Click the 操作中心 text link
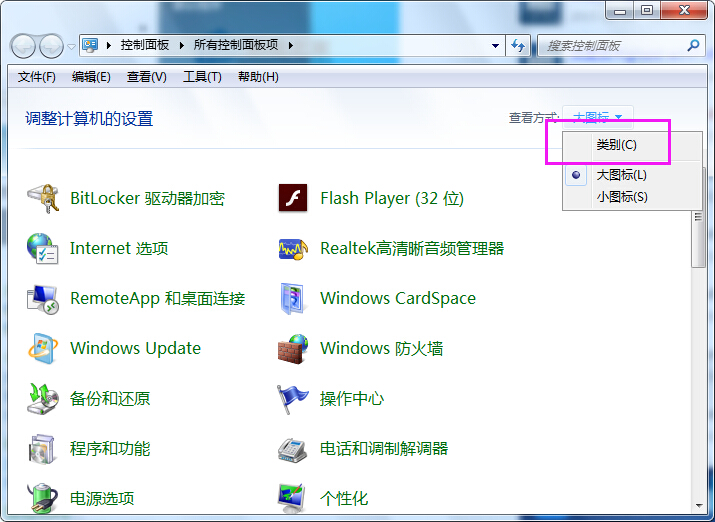 point(352,399)
